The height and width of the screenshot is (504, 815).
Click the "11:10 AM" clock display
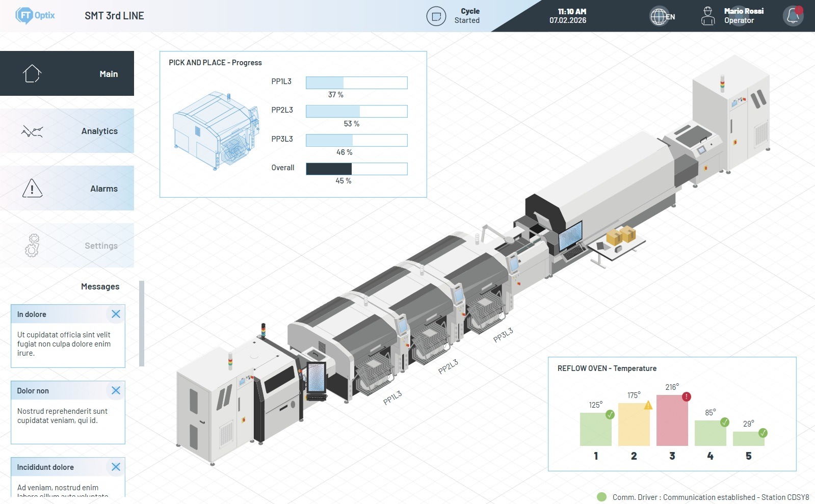point(572,11)
